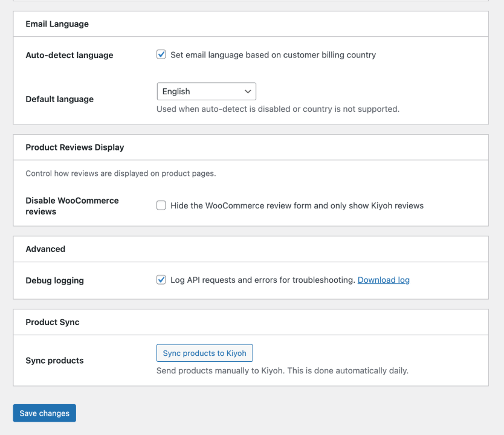Click the bold 'Auto-detect language' row title
Viewport: 504px width, 435px height.
click(69, 55)
